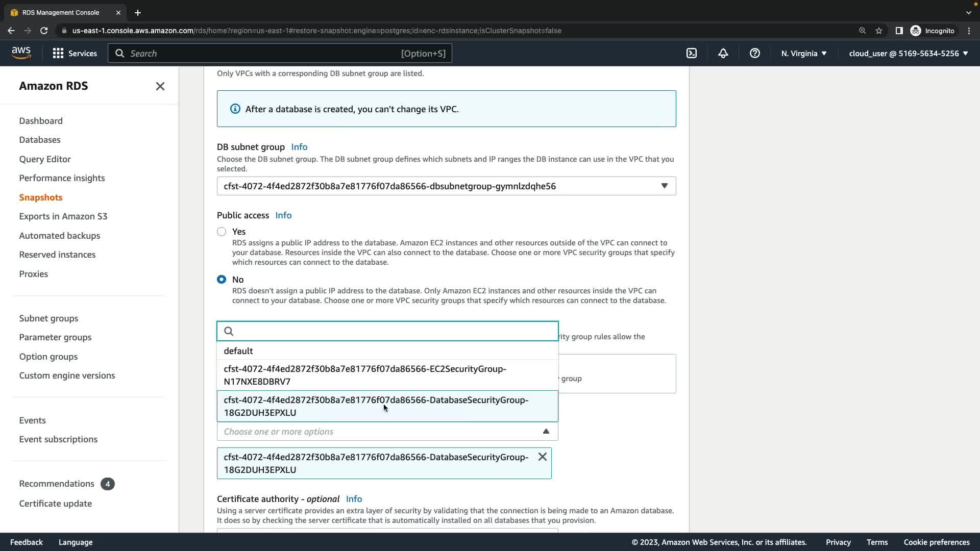
Task: Click the help question mark icon
Action: click(x=755, y=53)
